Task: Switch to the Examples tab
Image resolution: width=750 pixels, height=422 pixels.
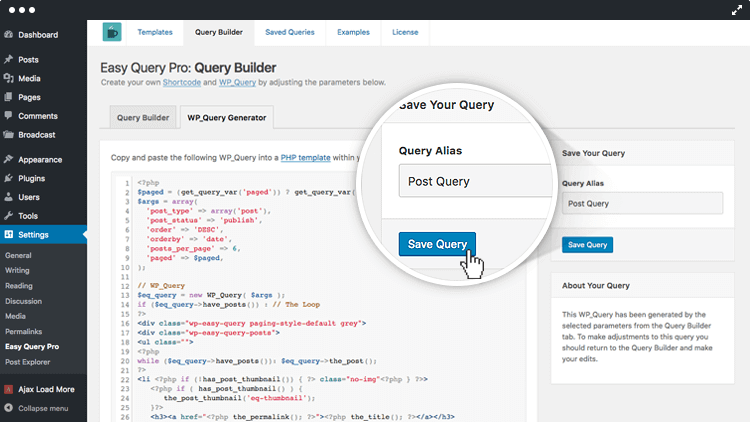Action: [x=353, y=32]
